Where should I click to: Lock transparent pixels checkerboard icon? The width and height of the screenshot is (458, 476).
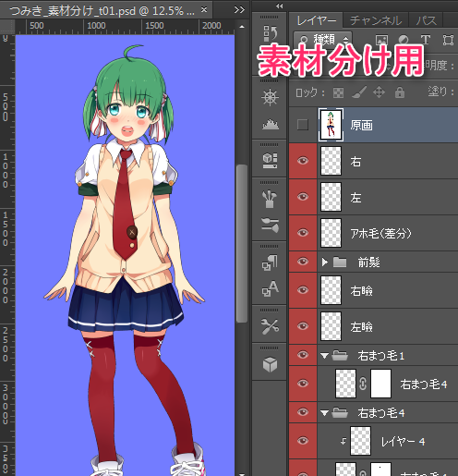pyautogui.click(x=338, y=92)
